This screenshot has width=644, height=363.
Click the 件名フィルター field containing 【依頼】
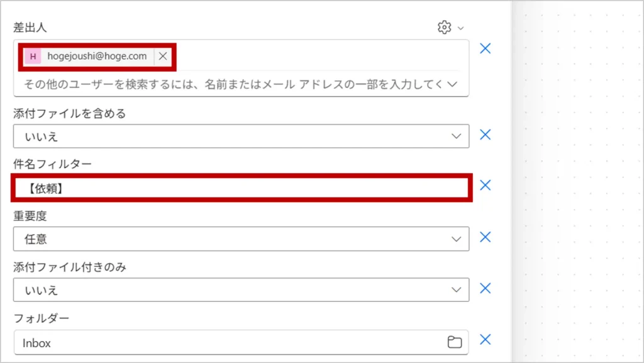coord(241,188)
